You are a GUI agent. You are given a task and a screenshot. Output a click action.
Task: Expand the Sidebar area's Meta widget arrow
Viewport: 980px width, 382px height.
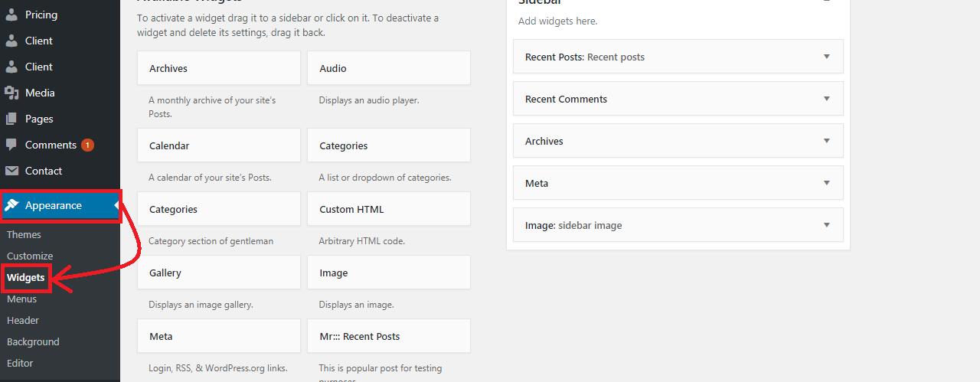(x=826, y=183)
